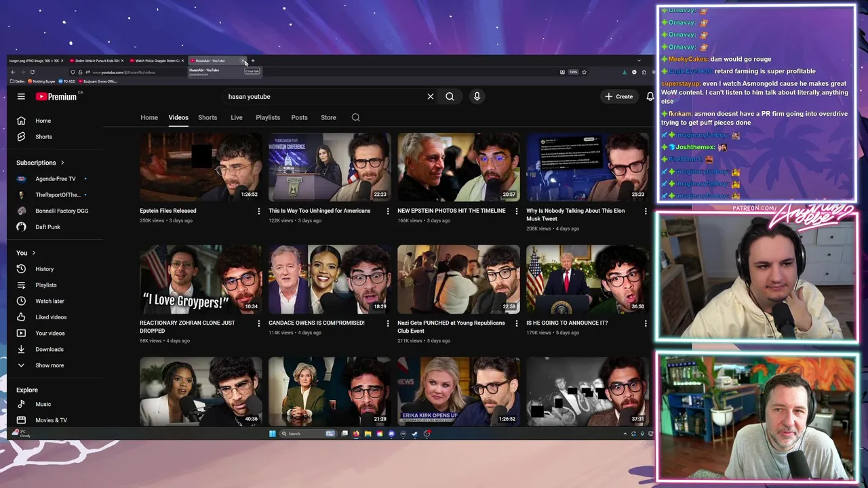Click the browser reload button
The image size is (868, 488).
pos(32,72)
